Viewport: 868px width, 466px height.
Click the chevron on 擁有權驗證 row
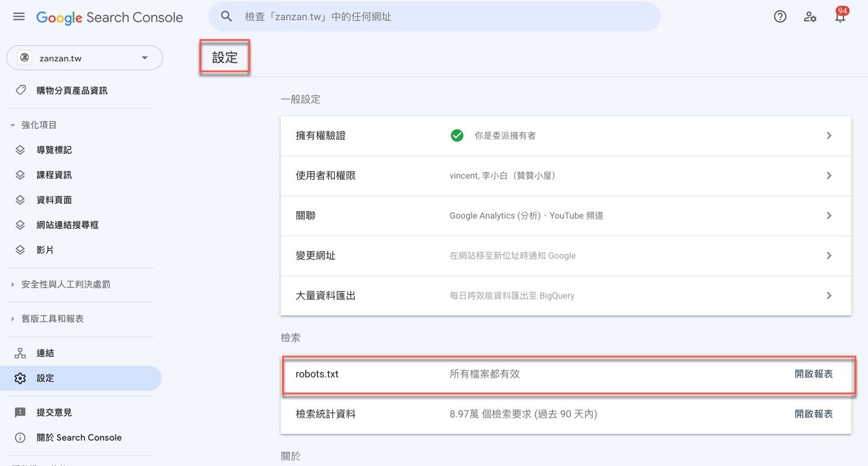tap(829, 136)
